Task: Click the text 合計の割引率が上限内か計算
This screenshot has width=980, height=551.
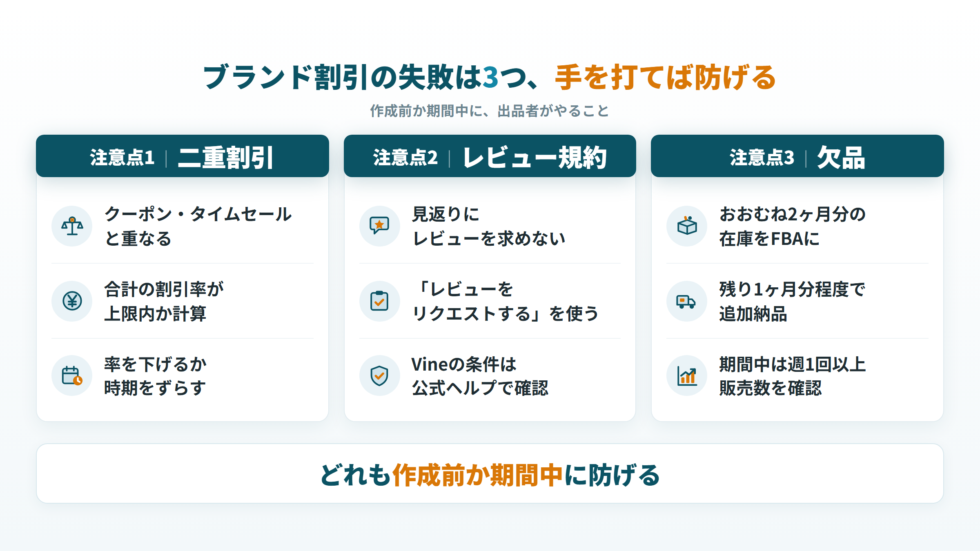Action: click(164, 301)
